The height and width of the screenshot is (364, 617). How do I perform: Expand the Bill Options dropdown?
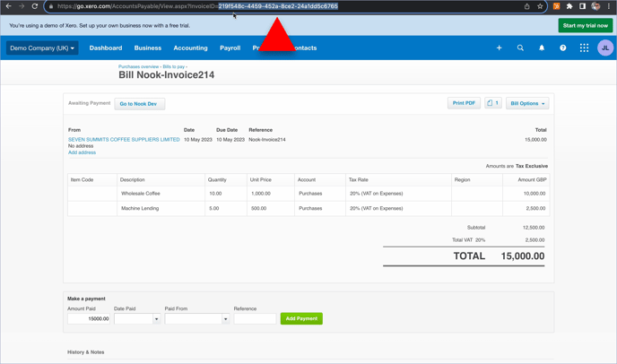pyautogui.click(x=527, y=103)
